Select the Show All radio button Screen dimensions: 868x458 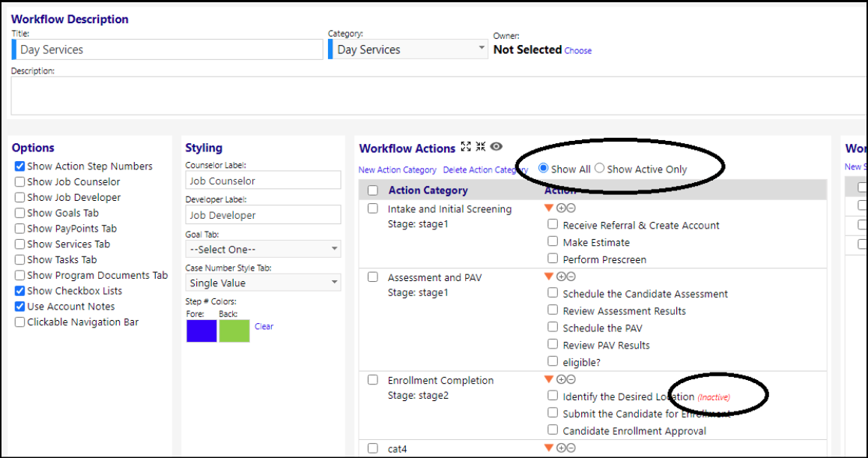coord(544,169)
